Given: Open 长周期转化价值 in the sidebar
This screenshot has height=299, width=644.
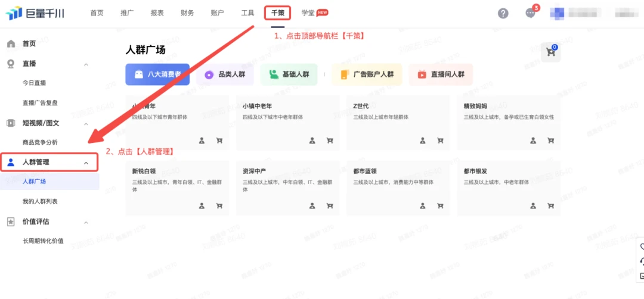Looking at the screenshot, I should click(43, 241).
